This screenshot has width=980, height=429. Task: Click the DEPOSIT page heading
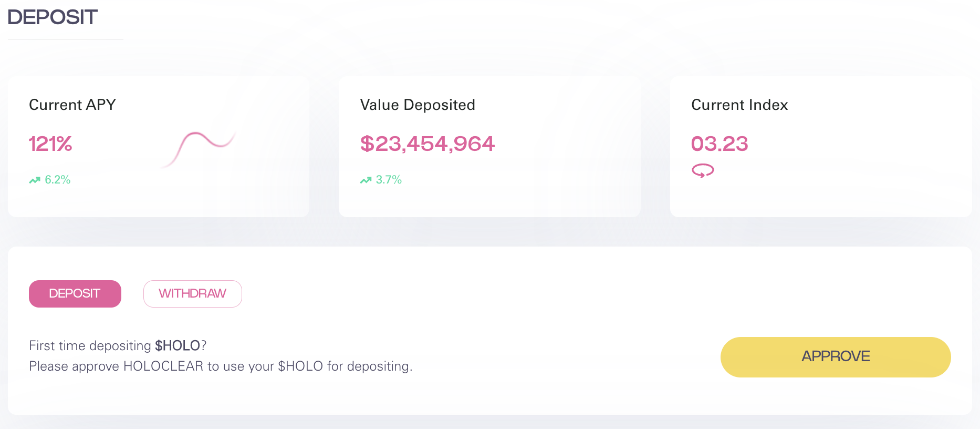tap(53, 17)
